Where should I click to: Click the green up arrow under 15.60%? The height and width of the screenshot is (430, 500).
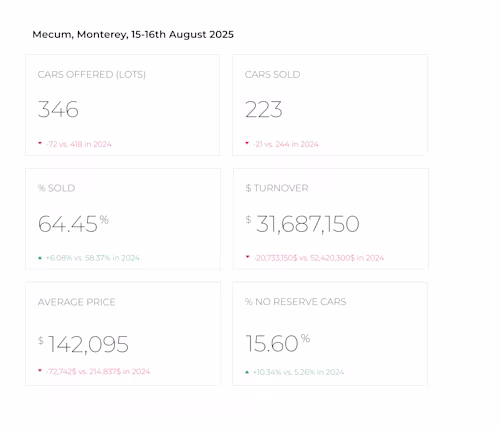pyautogui.click(x=247, y=372)
